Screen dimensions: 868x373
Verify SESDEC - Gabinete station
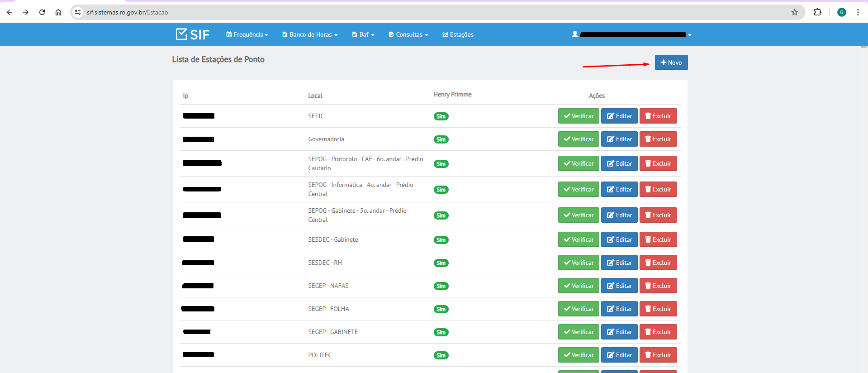(579, 239)
